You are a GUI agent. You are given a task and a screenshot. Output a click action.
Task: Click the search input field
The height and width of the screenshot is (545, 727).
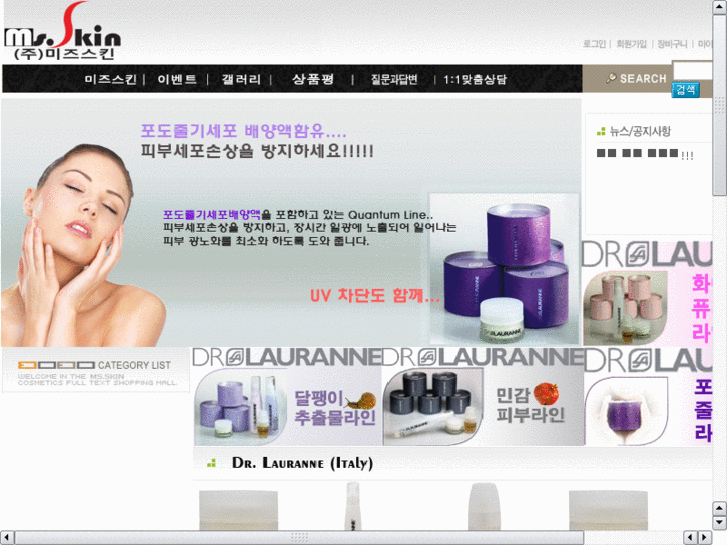(x=692, y=71)
